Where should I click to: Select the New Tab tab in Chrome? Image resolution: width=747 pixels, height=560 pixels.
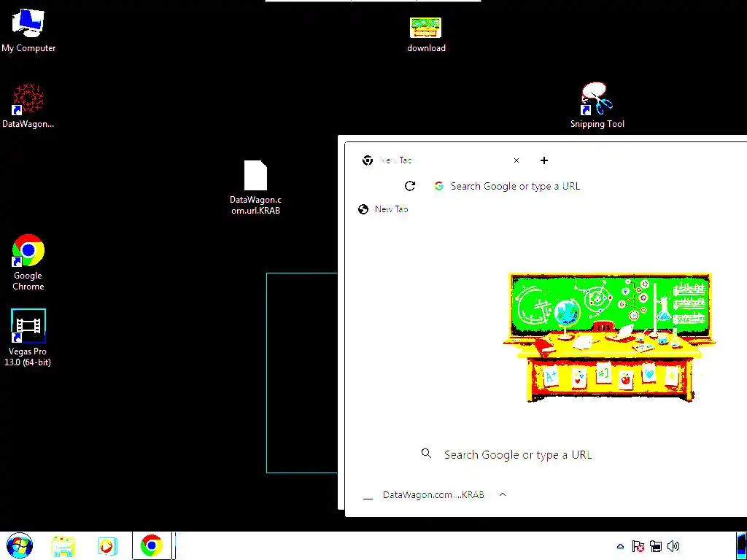[x=439, y=160]
